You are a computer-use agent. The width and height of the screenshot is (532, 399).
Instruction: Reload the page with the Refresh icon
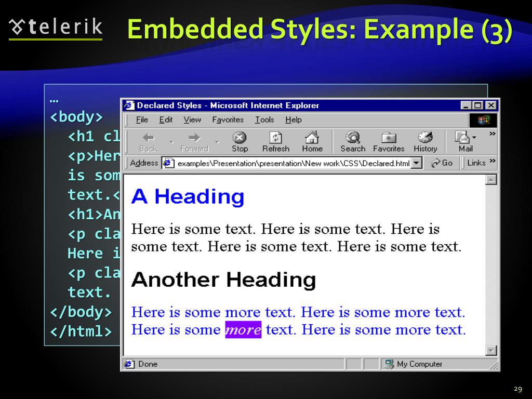click(275, 138)
